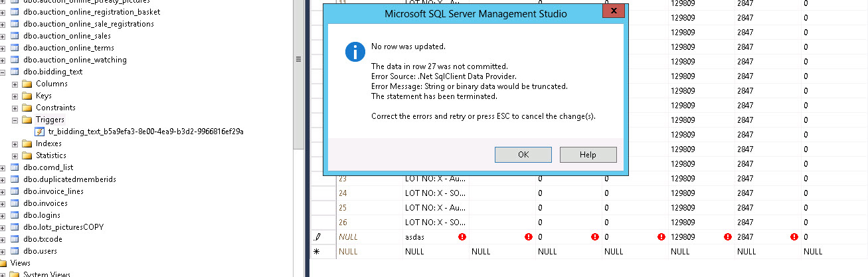The height and width of the screenshot is (277, 868).
Task: Click the Constraints folder icon
Action: [27, 108]
